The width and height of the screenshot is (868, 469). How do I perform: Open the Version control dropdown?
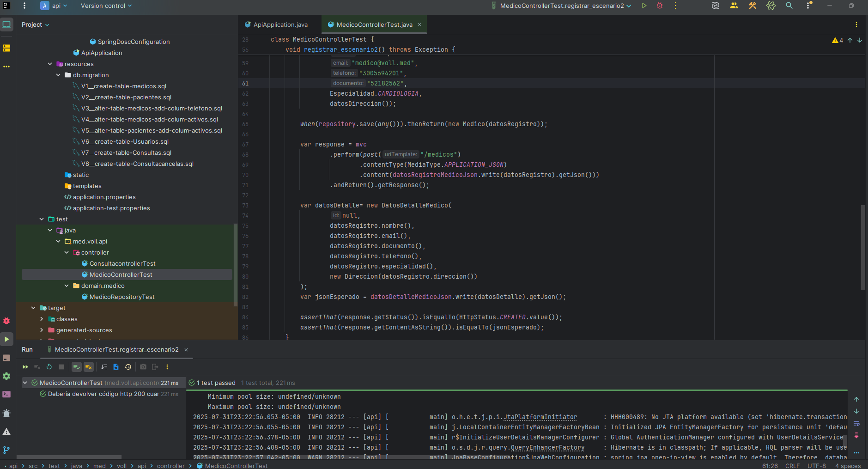tap(106, 6)
